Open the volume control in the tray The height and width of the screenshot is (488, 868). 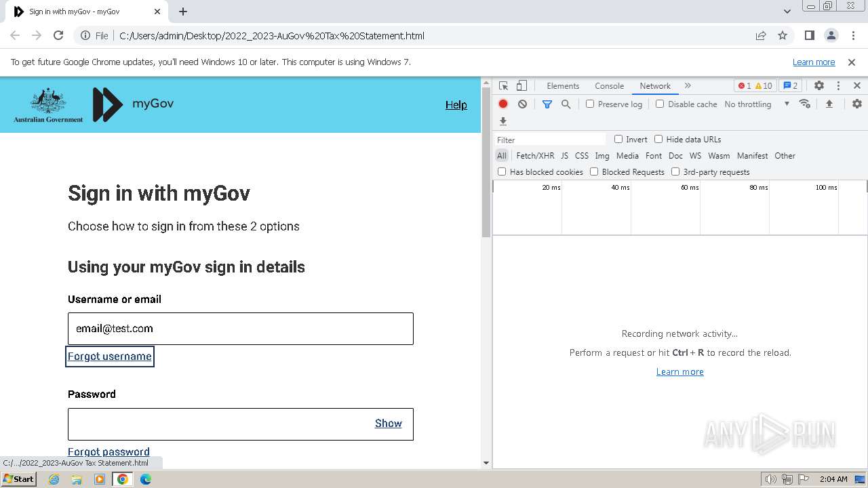pyautogui.click(x=770, y=479)
